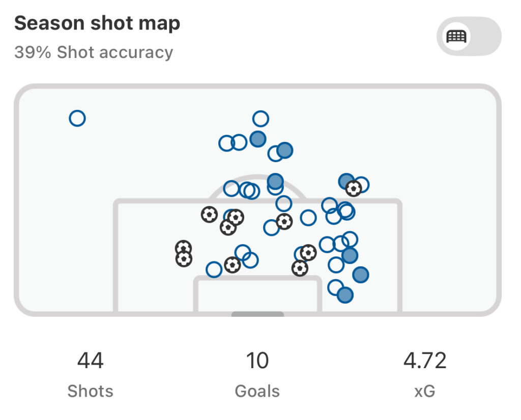
Task: Click the empty shot circle left of six-yard box
Action: pyautogui.click(x=214, y=269)
